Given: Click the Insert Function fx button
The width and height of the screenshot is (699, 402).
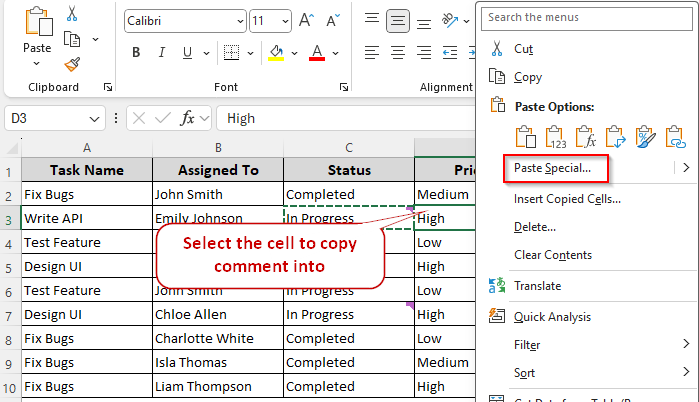Looking at the screenshot, I should coord(187,118).
